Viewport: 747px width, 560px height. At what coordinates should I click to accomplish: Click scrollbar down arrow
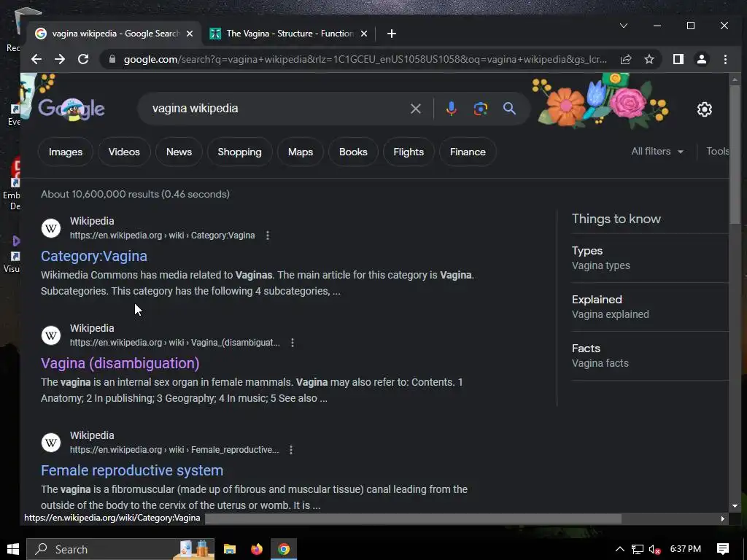click(x=734, y=506)
